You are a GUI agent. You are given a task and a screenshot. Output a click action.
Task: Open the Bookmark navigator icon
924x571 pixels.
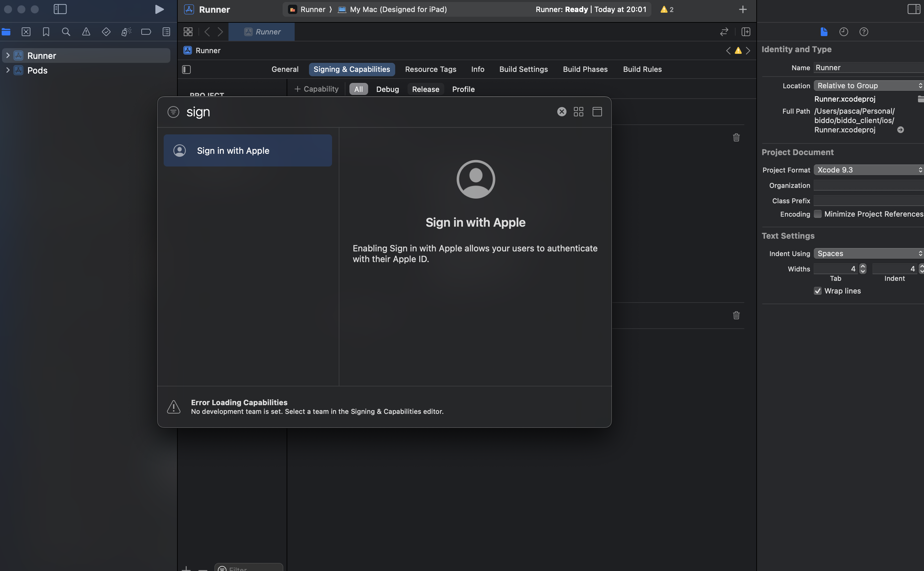tap(46, 32)
